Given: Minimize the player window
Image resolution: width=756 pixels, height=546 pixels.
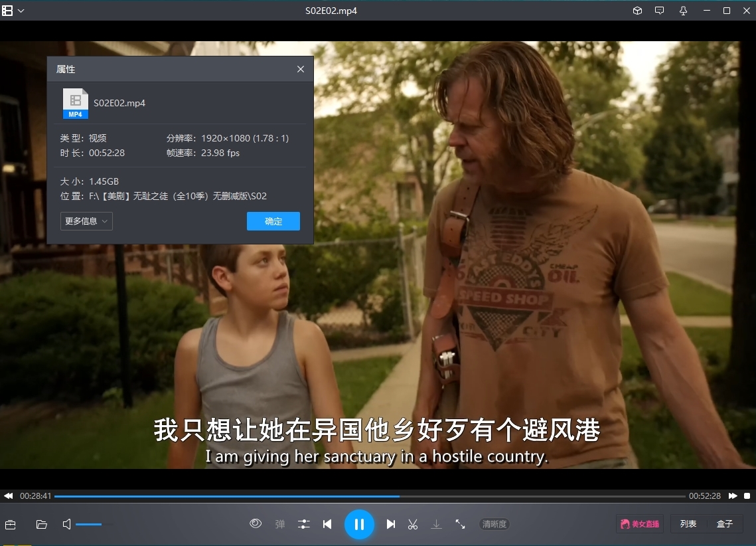Looking at the screenshot, I should coord(707,11).
